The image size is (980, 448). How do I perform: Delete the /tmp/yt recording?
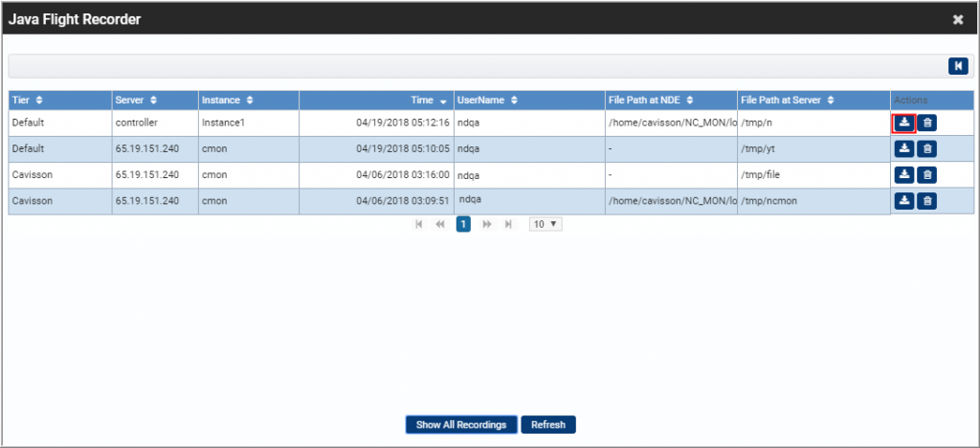(927, 148)
